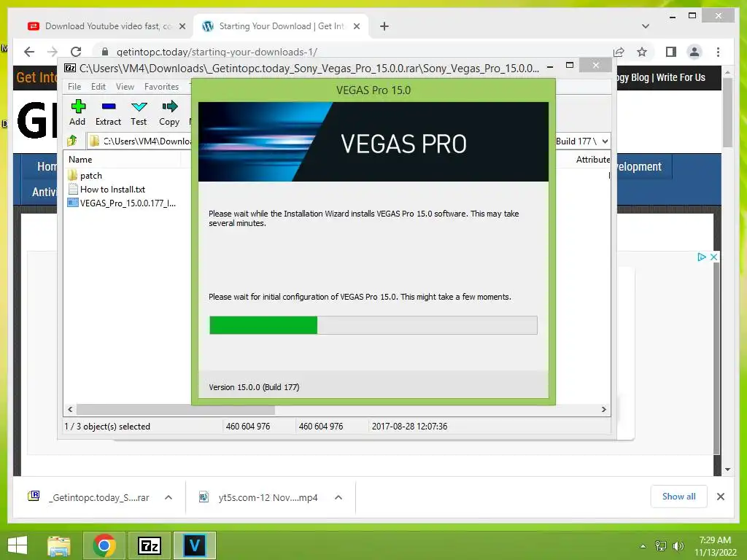The image size is (747, 560).
Task: Open the Favorites menu in 7-Zip
Action: tap(161, 87)
